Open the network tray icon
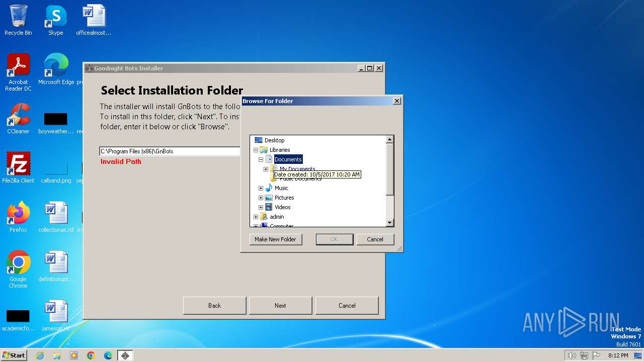This screenshot has height=362, width=644. (x=584, y=355)
